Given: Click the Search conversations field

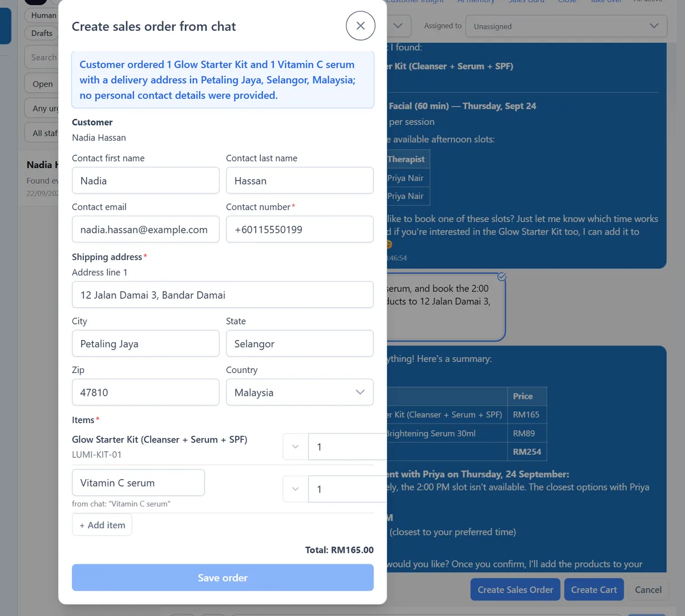Looking at the screenshot, I should [42, 57].
